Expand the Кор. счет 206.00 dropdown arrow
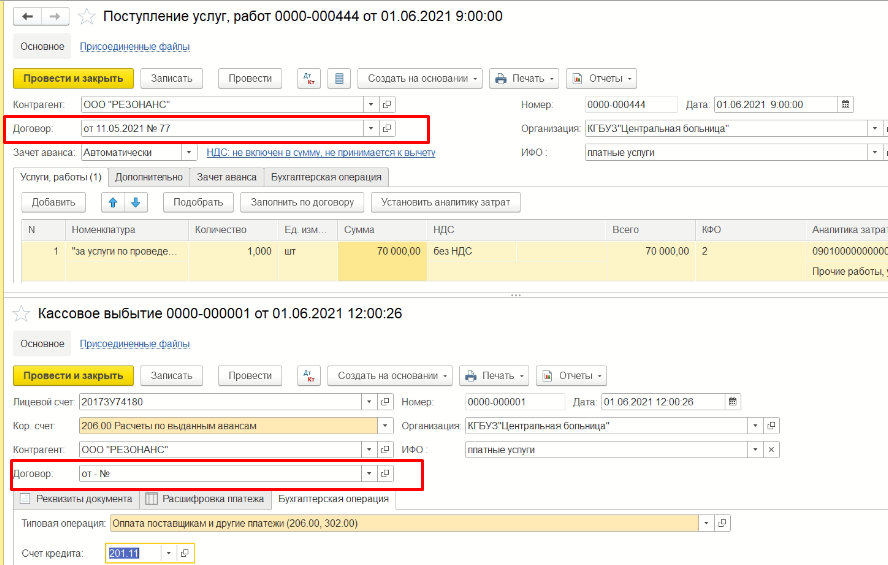Screen dimensions: 888x565 click(386, 426)
